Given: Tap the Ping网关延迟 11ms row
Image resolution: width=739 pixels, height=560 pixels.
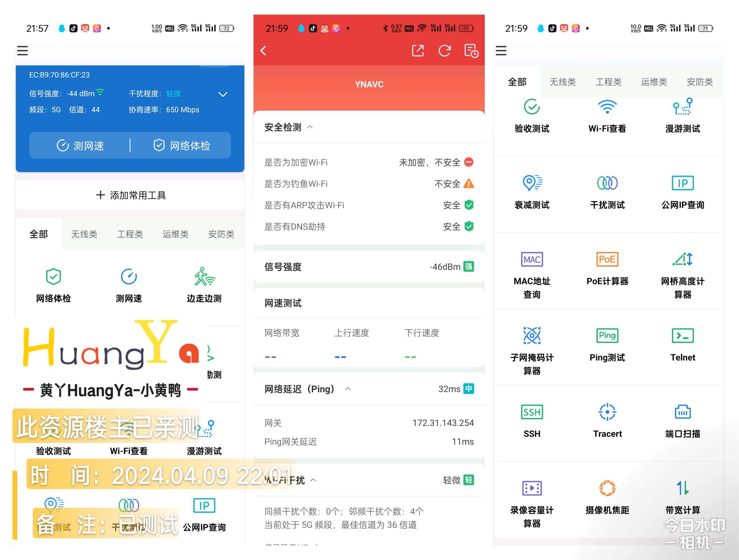Looking at the screenshot, I should [x=369, y=441].
